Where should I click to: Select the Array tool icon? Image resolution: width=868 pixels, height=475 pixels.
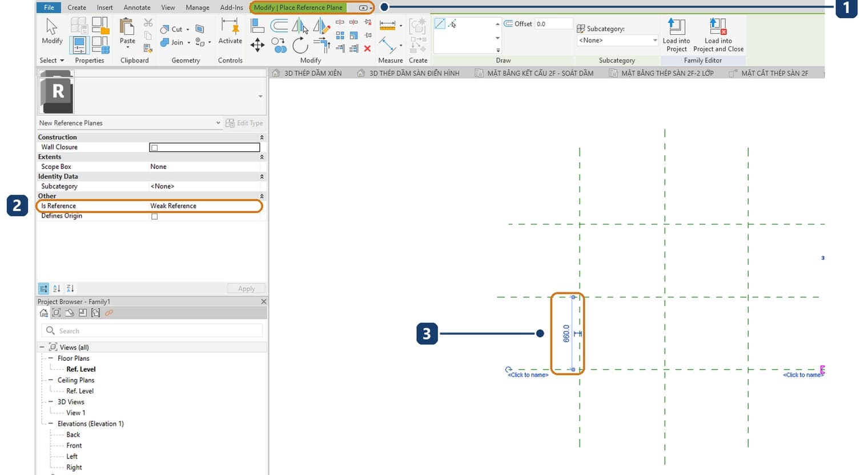coord(340,35)
